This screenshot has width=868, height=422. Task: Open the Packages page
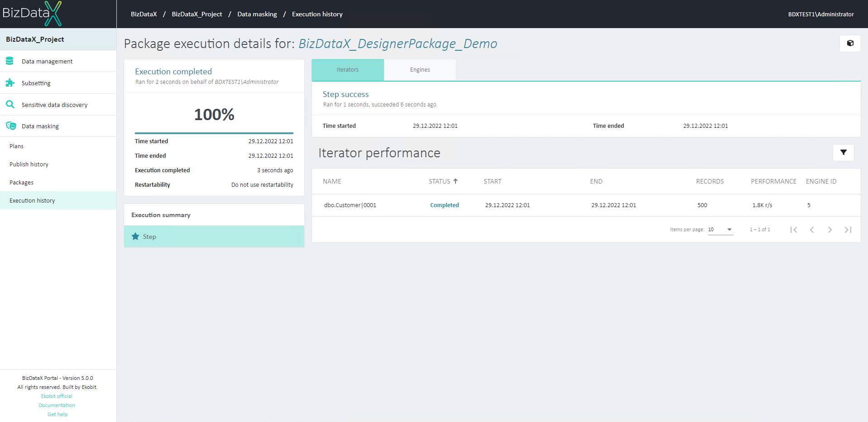click(x=58, y=182)
